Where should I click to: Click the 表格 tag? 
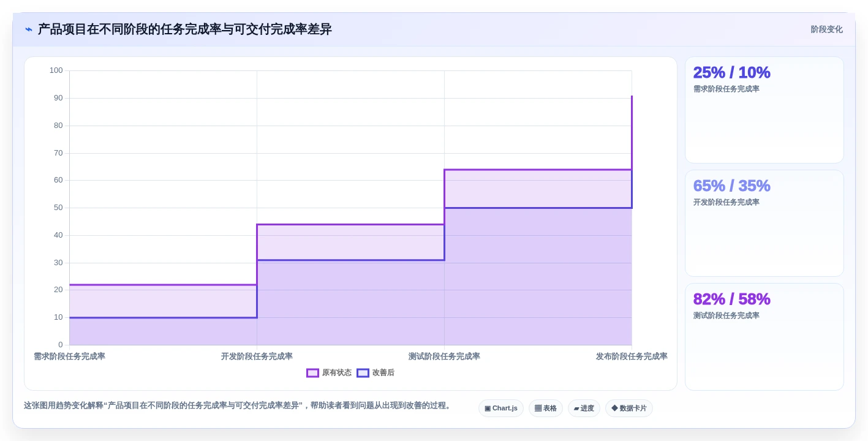point(545,409)
